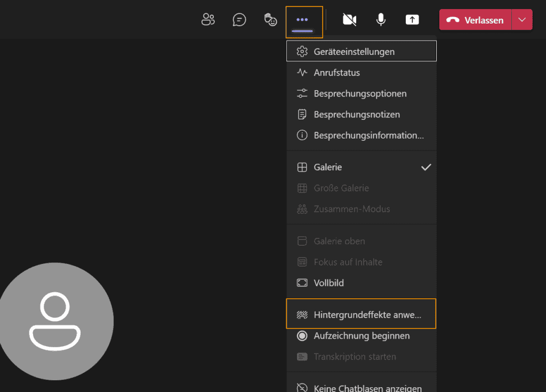This screenshot has width=546, height=392.
Task: Click the participant avatar placeholder
Action: point(55,321)
